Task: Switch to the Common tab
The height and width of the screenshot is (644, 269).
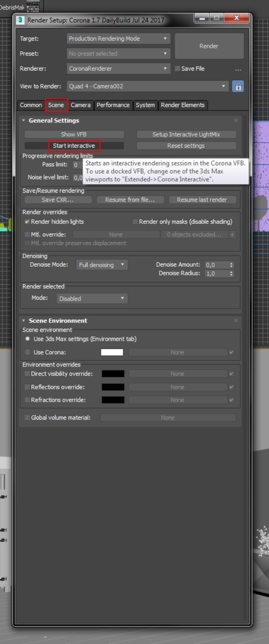Action: (x=31, y=105)
